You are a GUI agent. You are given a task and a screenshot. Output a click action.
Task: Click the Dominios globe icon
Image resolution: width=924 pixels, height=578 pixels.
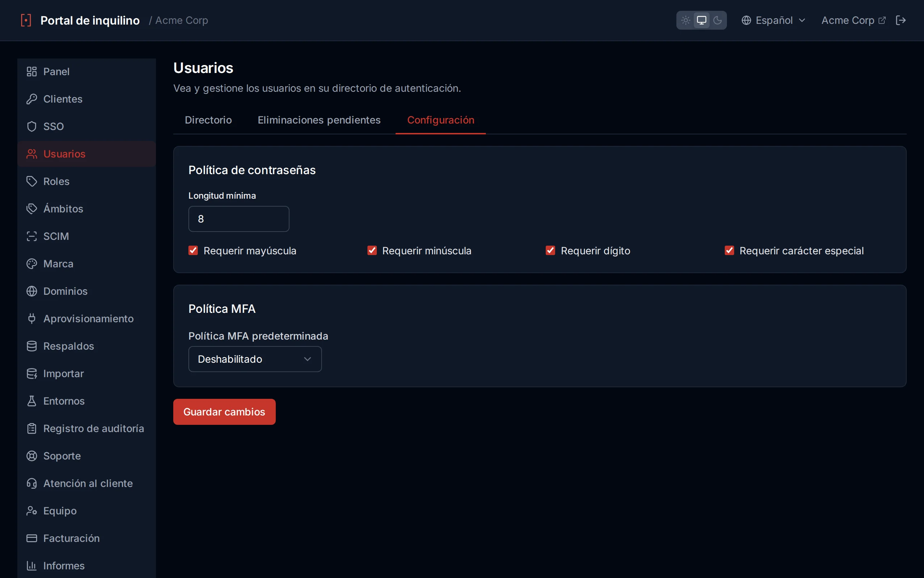point(32,291)
